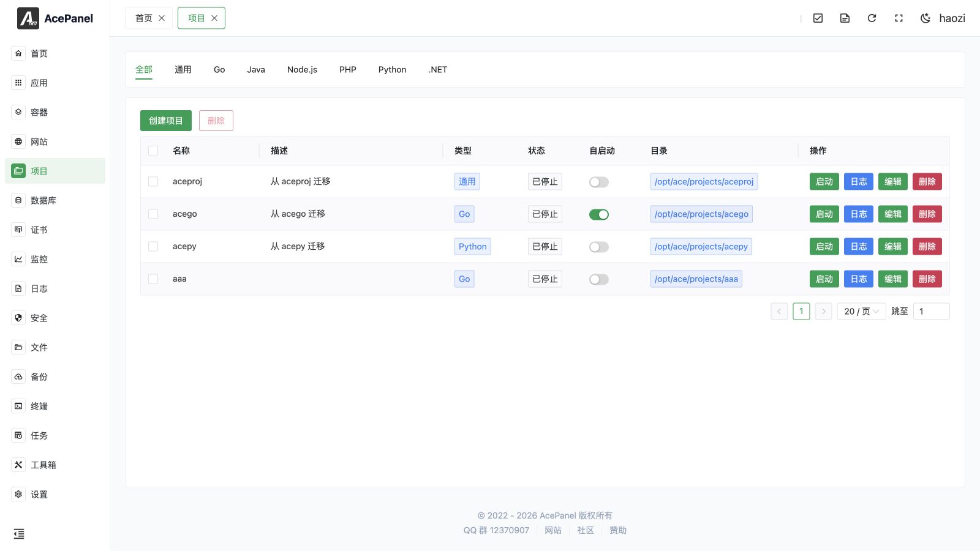The height and width of the screenshot is (551, 980).
Task: Tick the checkbox for aceproj row
Action: tap(153, 182)
